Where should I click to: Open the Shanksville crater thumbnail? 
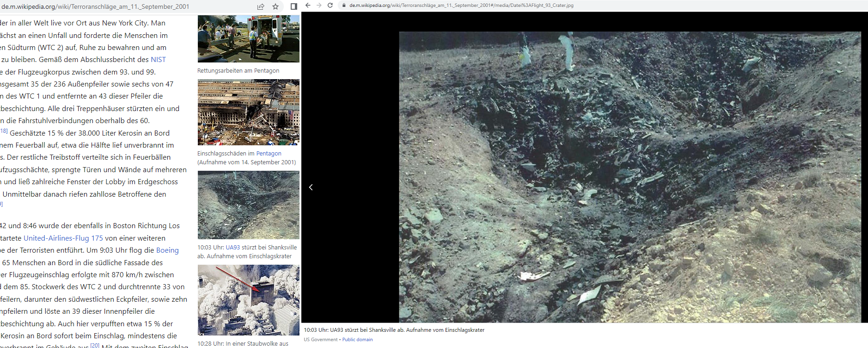(249, 205)
